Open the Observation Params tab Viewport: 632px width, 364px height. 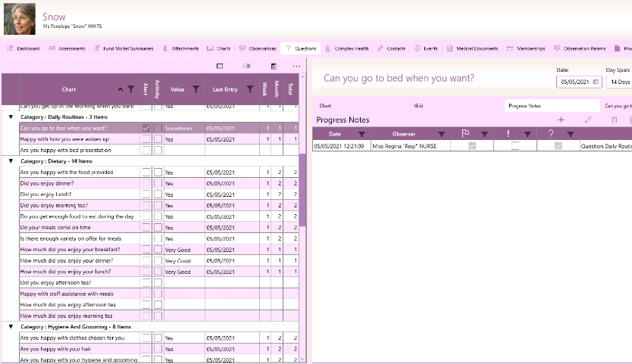point(580,48)
